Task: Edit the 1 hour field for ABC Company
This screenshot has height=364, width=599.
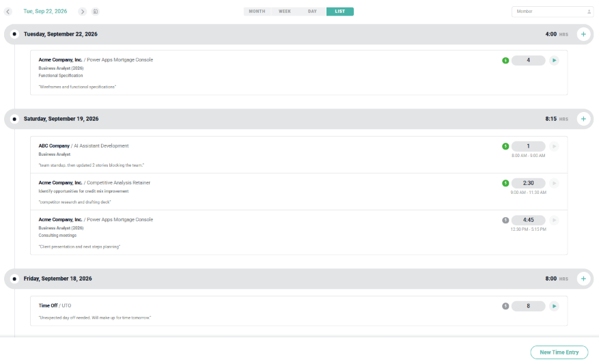Action: pyautogui.click(x=529, y=146)
